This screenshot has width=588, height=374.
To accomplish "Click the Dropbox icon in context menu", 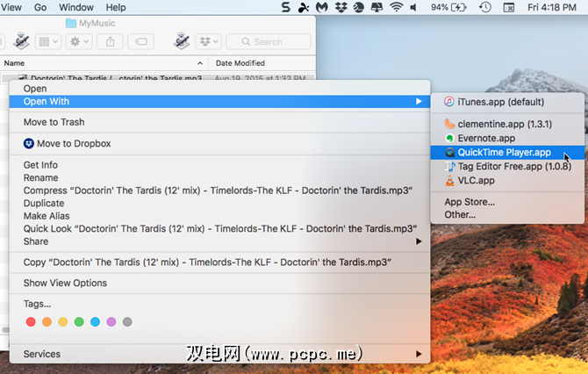I will [x=29, y=144].
